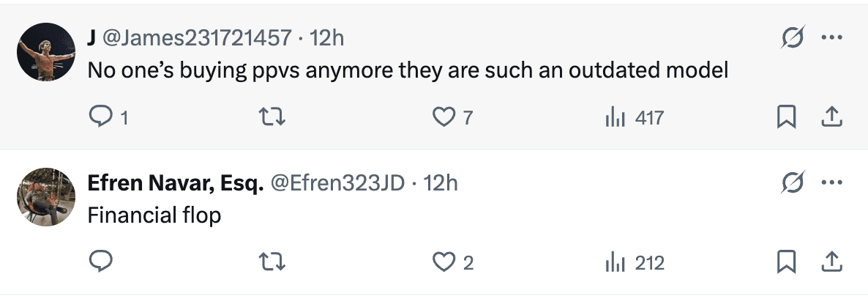Like J's tweet with 7 likes
The height and width of the screenshot is (296, 868).
[444, 117]
